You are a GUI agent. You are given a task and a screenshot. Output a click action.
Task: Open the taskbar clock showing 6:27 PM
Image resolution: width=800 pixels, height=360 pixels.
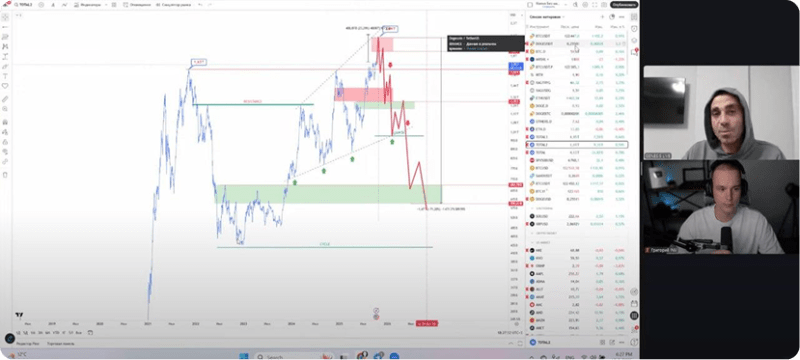[x=623, y=355]
